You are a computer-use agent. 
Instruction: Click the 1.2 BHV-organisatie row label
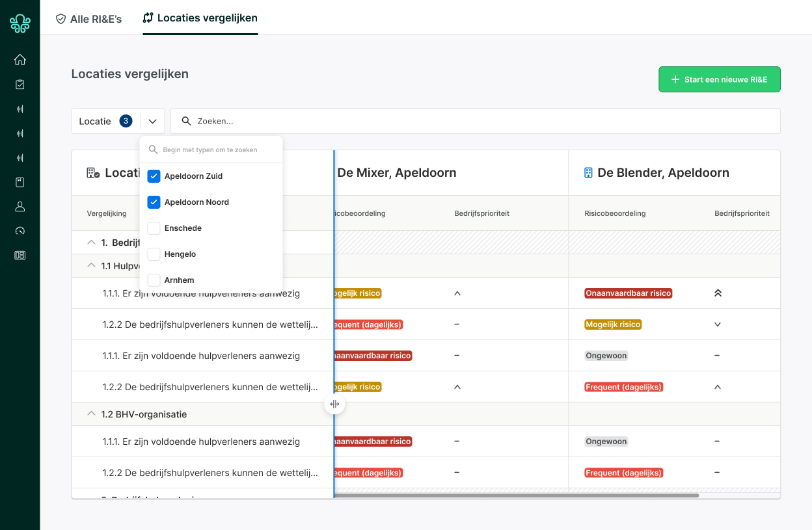coord(144,414)
